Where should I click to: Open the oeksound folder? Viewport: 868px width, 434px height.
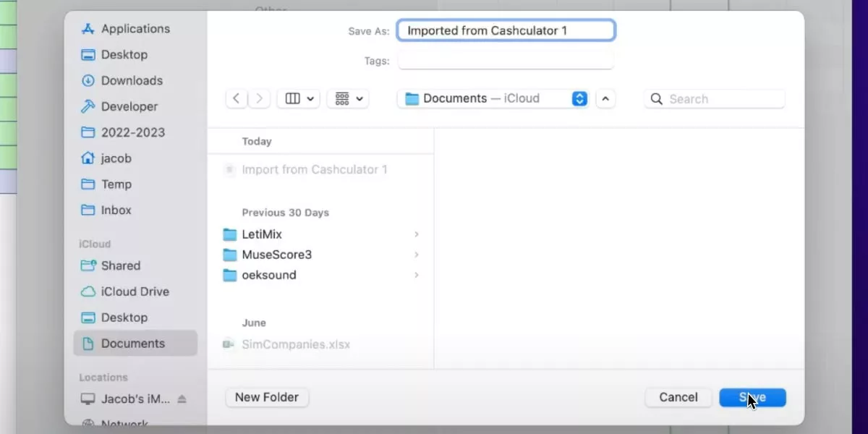click(x=320, y=275)
